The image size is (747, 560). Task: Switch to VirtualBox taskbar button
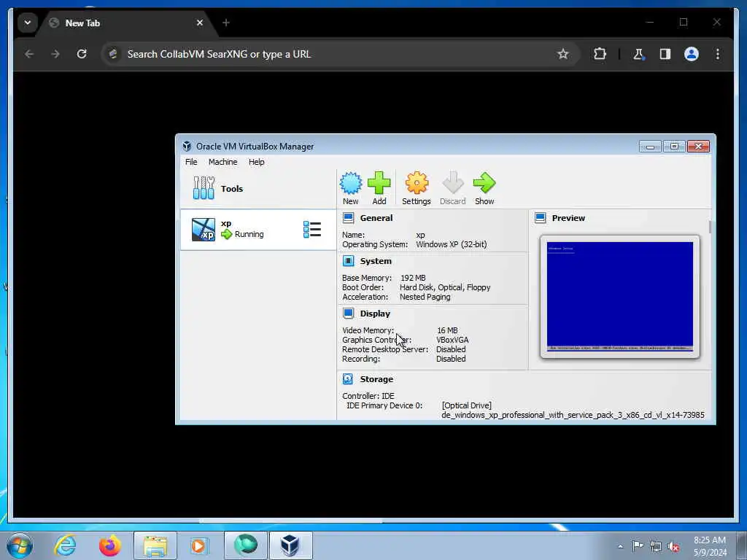pos(290,545)
